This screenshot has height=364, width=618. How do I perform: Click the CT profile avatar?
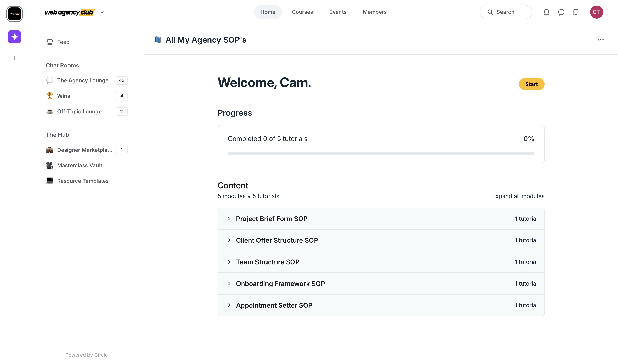(x=596, y=12)
